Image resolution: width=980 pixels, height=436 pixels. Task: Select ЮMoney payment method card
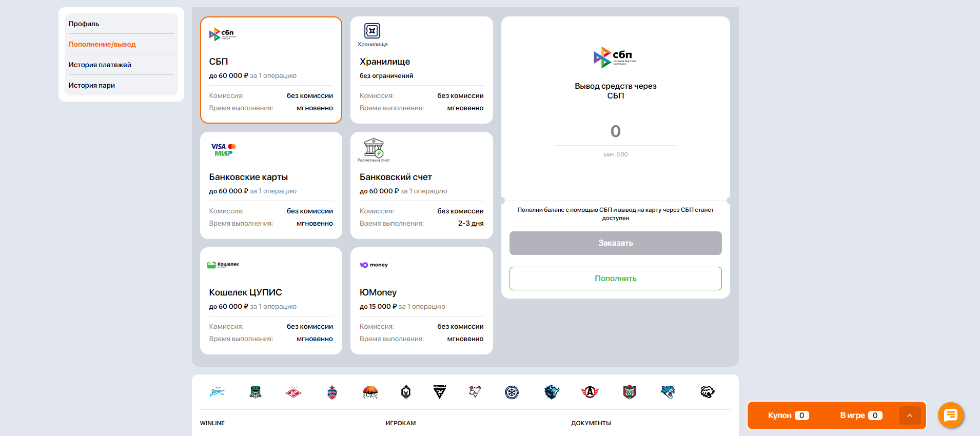[421, 301]
